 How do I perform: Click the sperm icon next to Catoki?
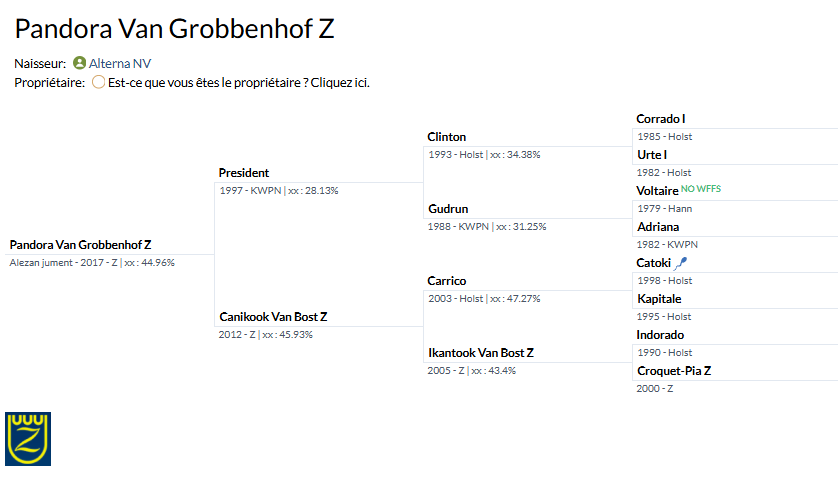(681, 263)
